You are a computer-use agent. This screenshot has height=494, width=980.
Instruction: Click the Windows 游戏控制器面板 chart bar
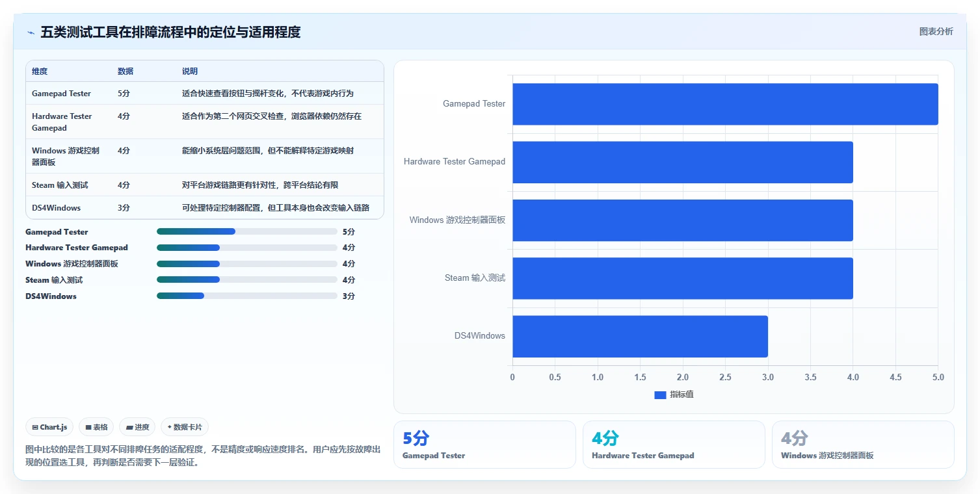pos(683,220)
